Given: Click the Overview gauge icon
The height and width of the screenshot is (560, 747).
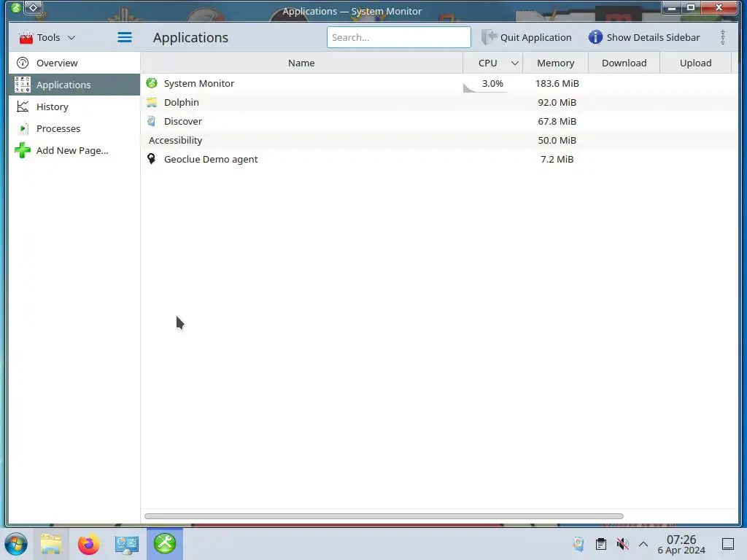Looking at the screenshot, I should [x=23, y=63].
